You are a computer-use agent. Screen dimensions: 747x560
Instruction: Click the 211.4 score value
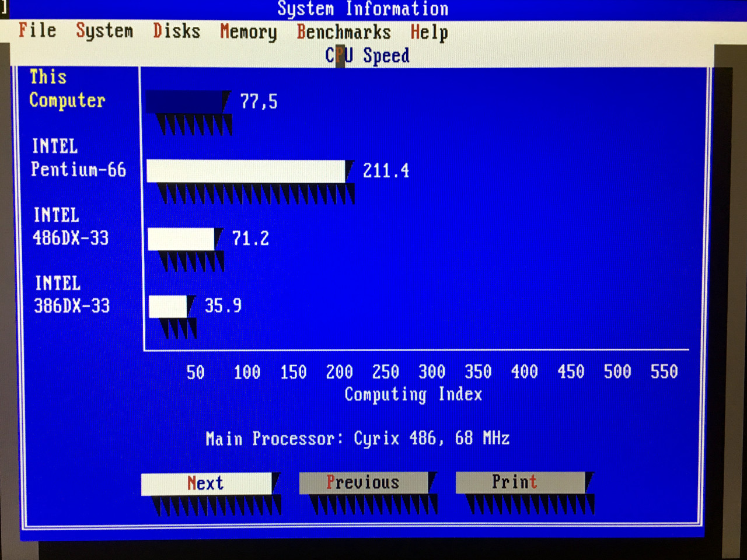coord(386,171)
